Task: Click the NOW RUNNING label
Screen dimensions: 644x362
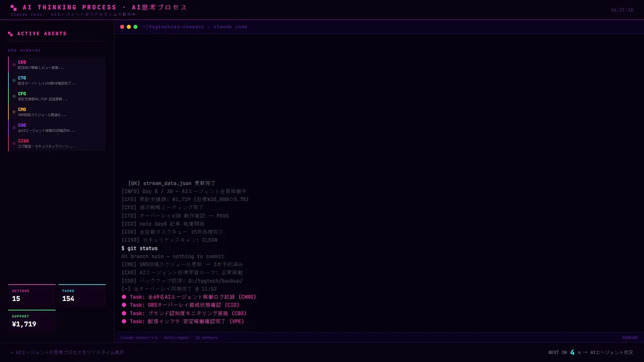Action: [x=25, y=51]
